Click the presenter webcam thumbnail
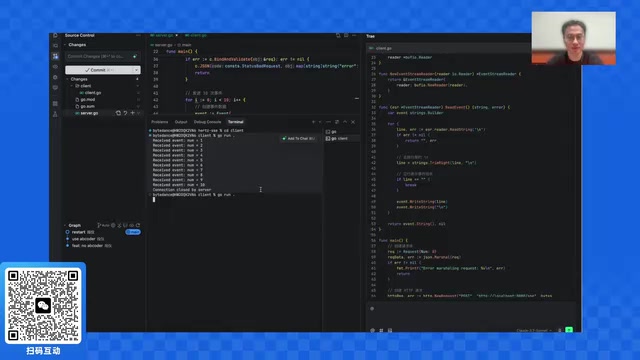The height and width of the screenshot is (360, 640). 573,38
